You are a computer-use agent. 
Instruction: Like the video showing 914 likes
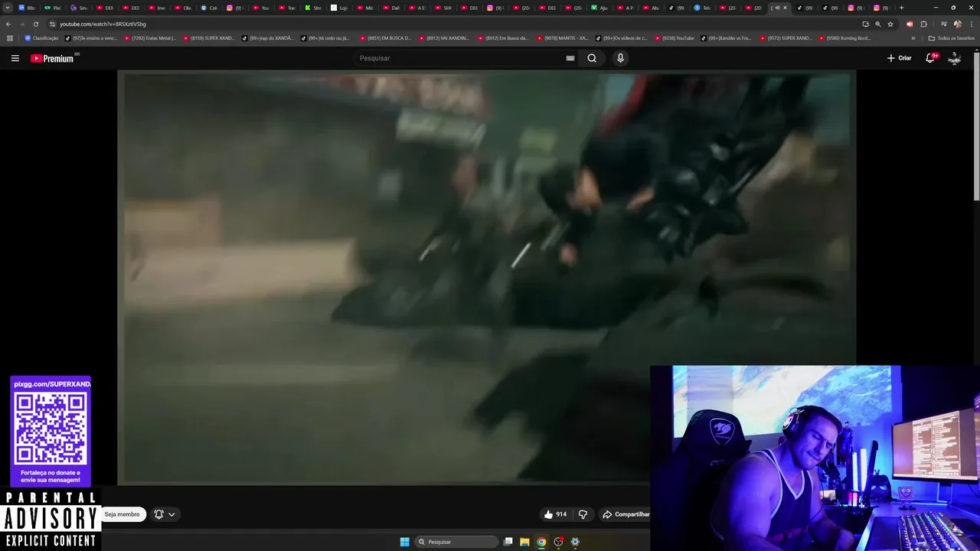click(x=556, y=514)
